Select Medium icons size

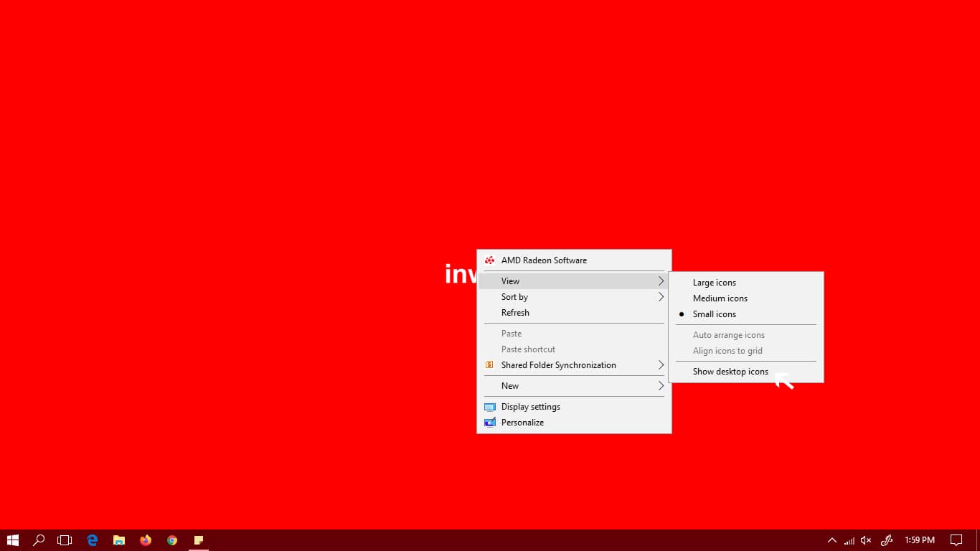click(x=720, y=298)
